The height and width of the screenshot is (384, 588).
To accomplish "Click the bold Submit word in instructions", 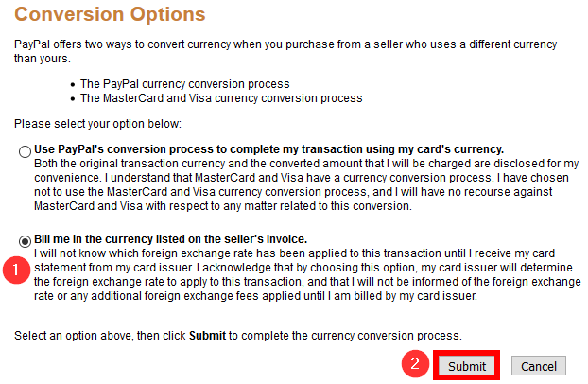I will point(205,336).
